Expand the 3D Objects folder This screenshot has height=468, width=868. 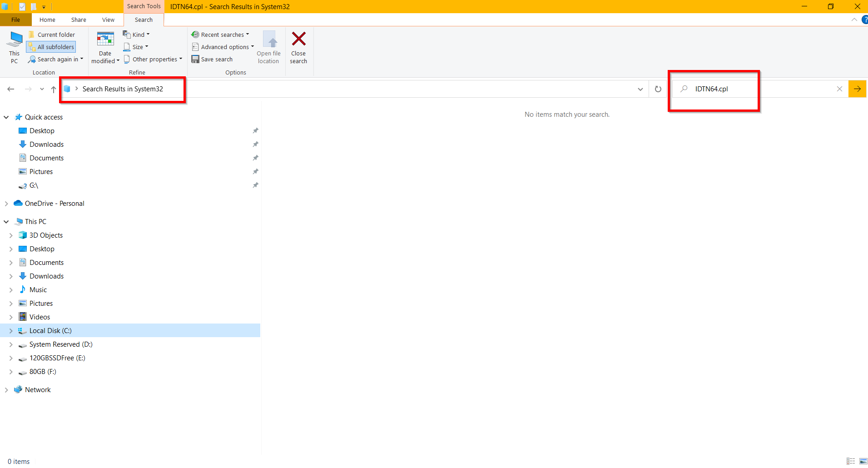(x=11, y=235)
